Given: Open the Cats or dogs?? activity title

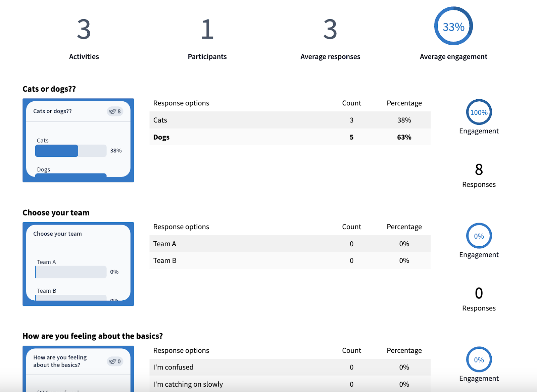Looking at the screenshot, I should pos(49,89).
